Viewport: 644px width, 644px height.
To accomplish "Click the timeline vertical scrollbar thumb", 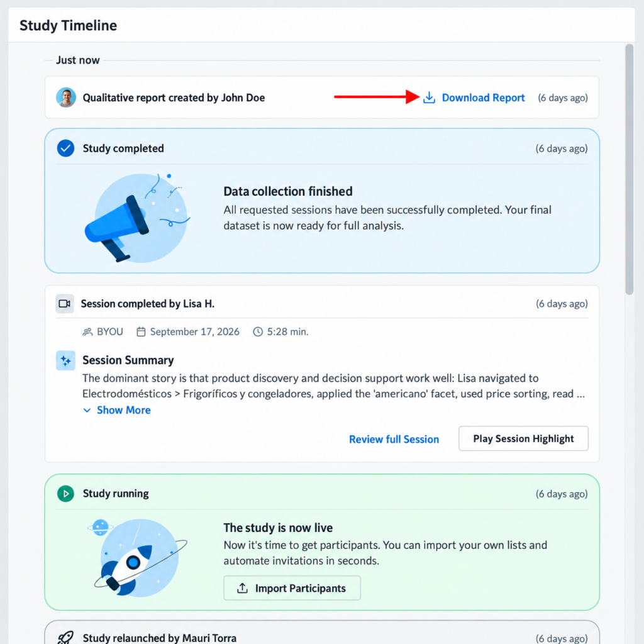I will pos(629,169).
